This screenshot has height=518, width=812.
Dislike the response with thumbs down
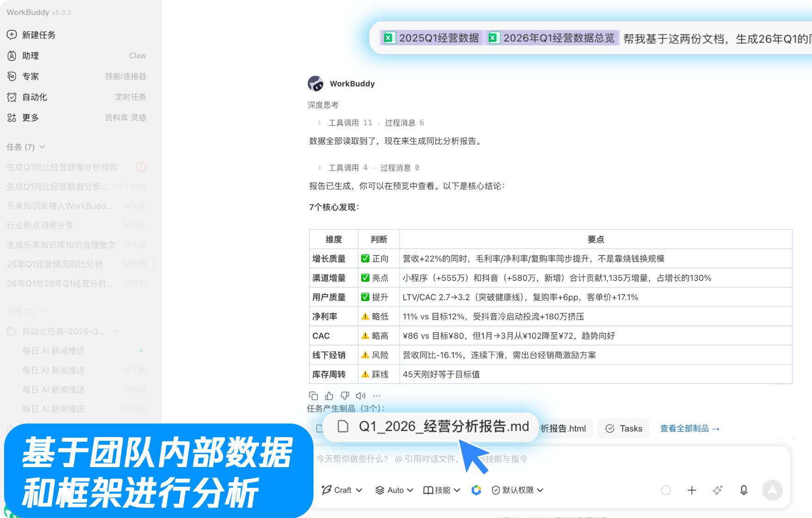point(345,396)
